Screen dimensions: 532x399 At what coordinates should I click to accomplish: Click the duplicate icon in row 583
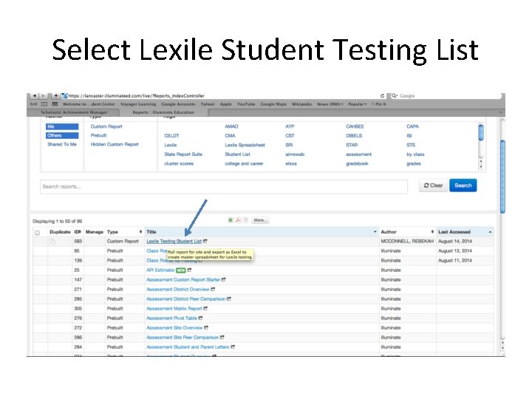52,242
